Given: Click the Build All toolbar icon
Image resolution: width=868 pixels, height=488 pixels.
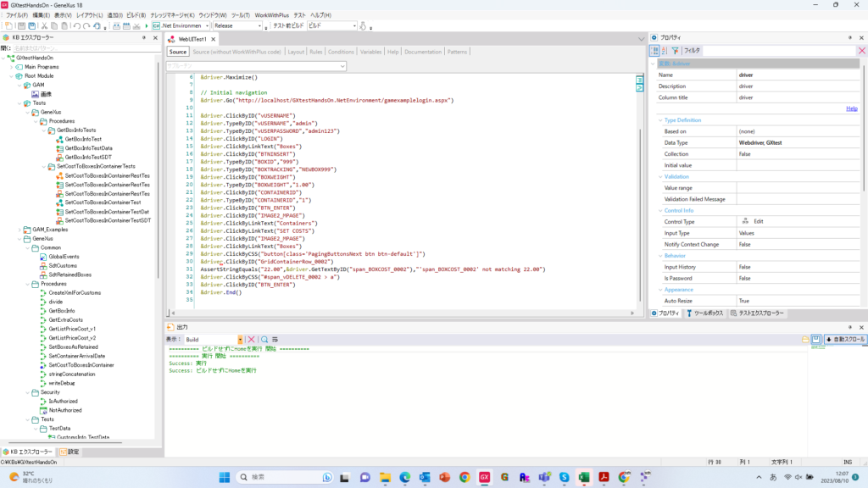Looking at the screenshot, I should coord(116,26).
